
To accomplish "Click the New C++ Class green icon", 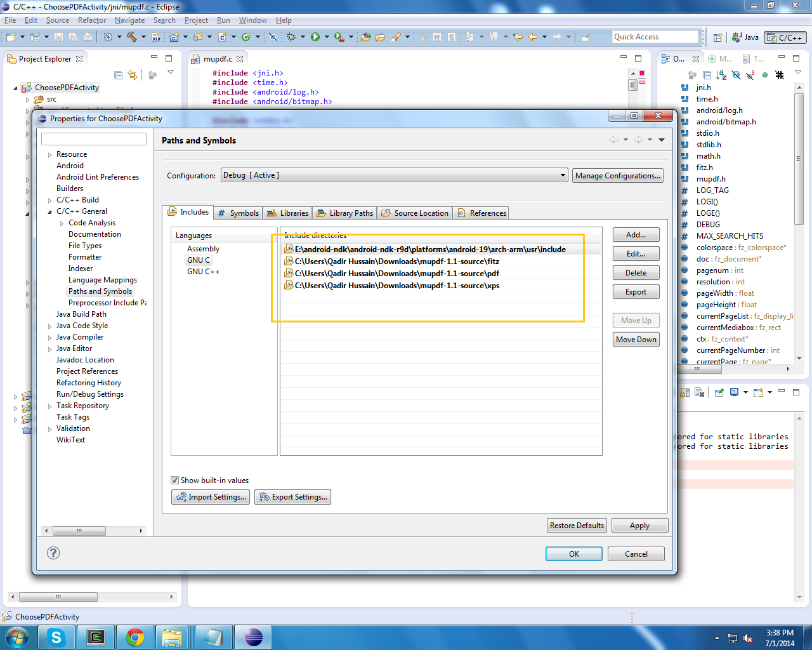I will 246,37.
